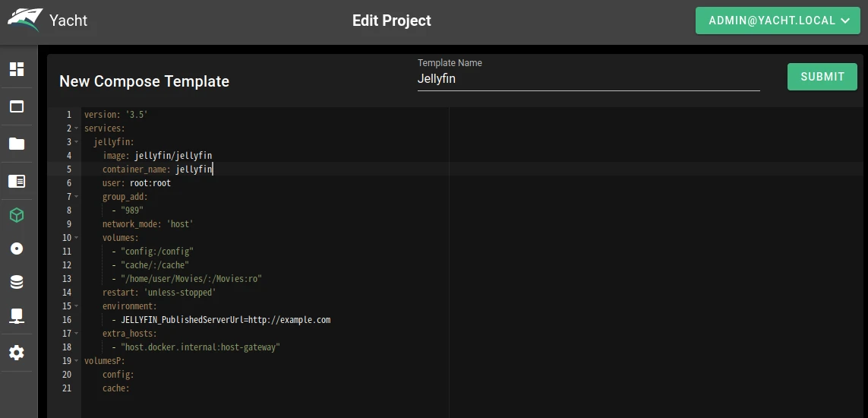Image resolution: width=868 pixels, height=418 pixels.
Task: Collapse the jellyfin block at line 3
Action: tap(77, 142)
